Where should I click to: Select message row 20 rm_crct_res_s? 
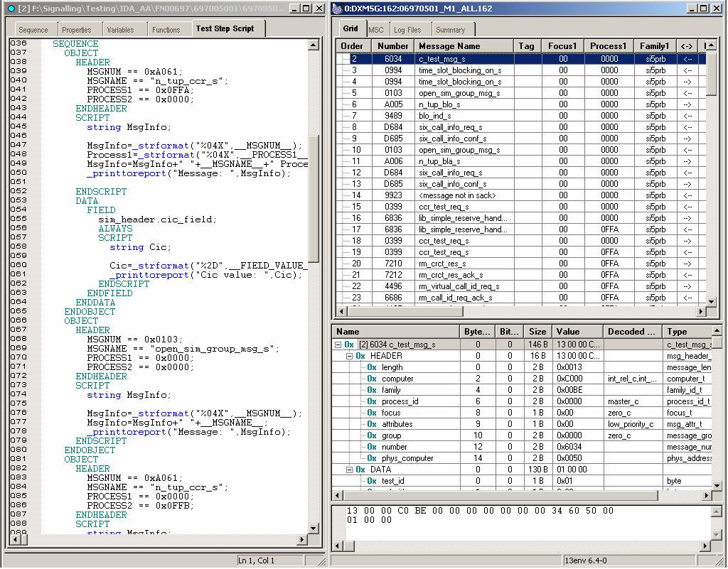point(521,264)
